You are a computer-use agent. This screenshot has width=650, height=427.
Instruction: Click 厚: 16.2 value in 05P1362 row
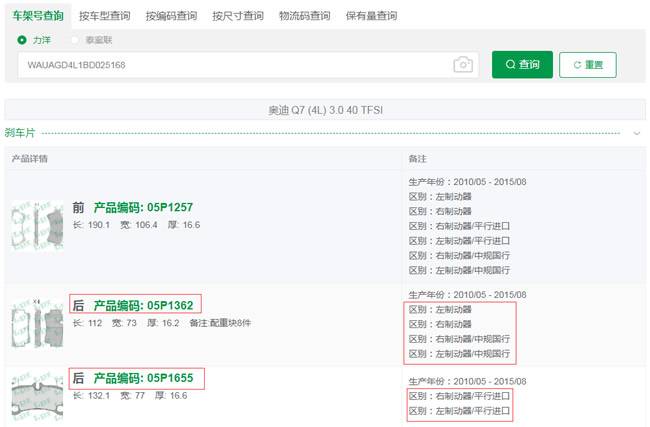pyautogui.click(x=163, y=323)
